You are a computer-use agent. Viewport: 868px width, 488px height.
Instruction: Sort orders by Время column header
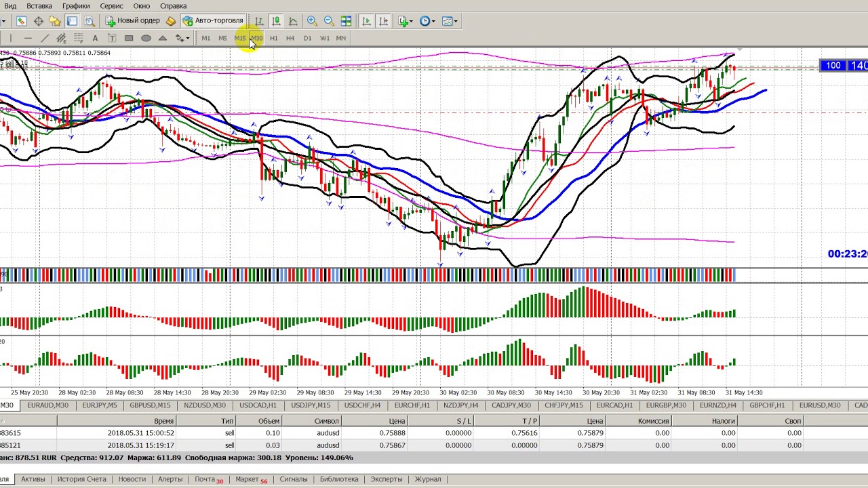pos(117,421)
